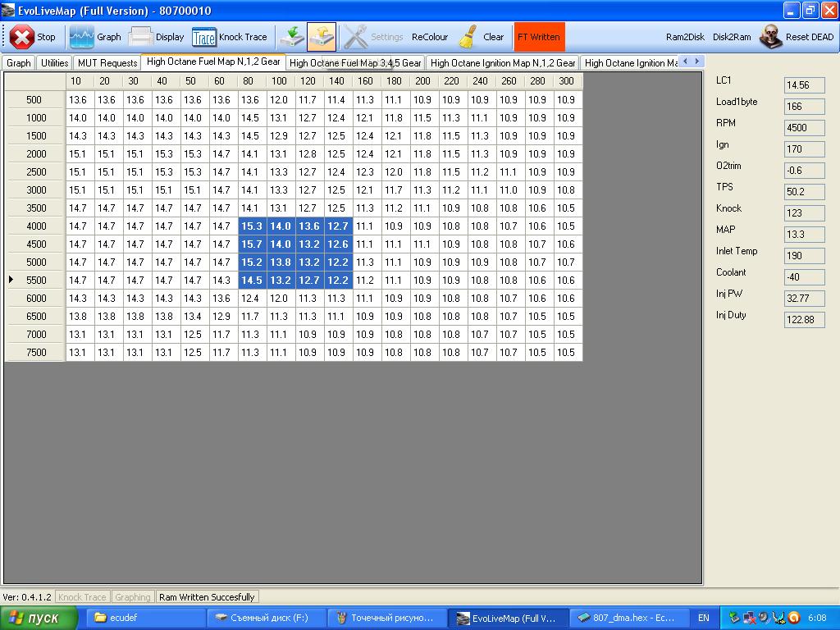Click the RPM value field
Viewport: 840px width, 630px height.
(x=804, y=128)
